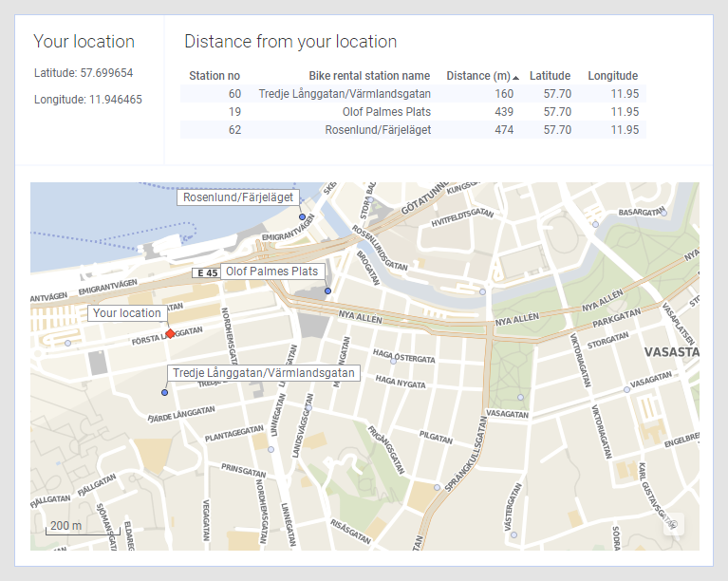Click the grey station dot on Sprängkullsgatan
Image resolution: width=728 pixels, height=581 pixels.
pyautogui.click(x=437, y=487)
